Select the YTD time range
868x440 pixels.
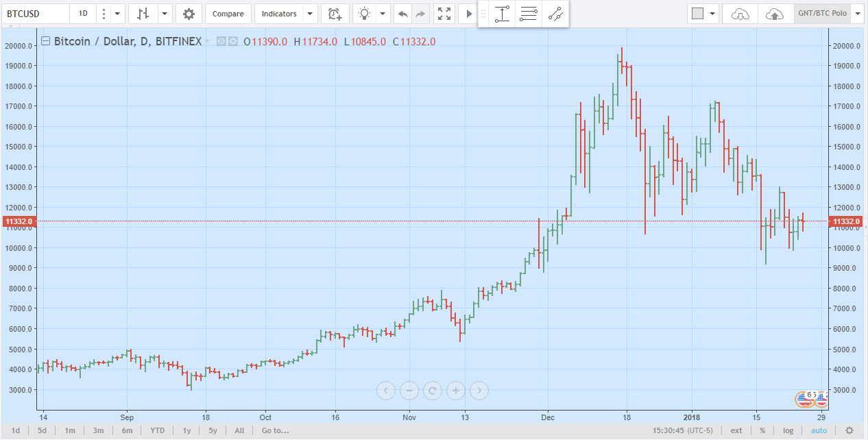pos(158,430)
